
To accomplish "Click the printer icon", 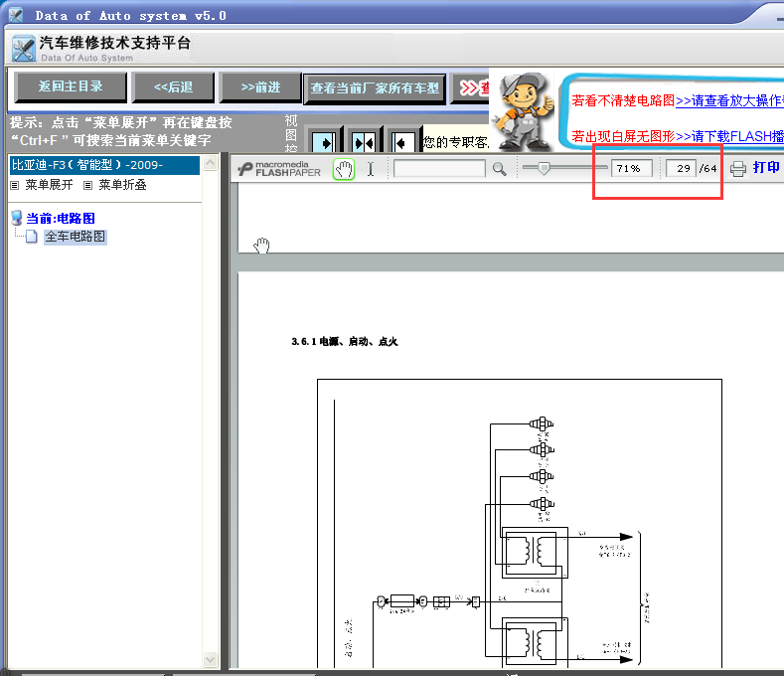I will (x=738, y=169).
